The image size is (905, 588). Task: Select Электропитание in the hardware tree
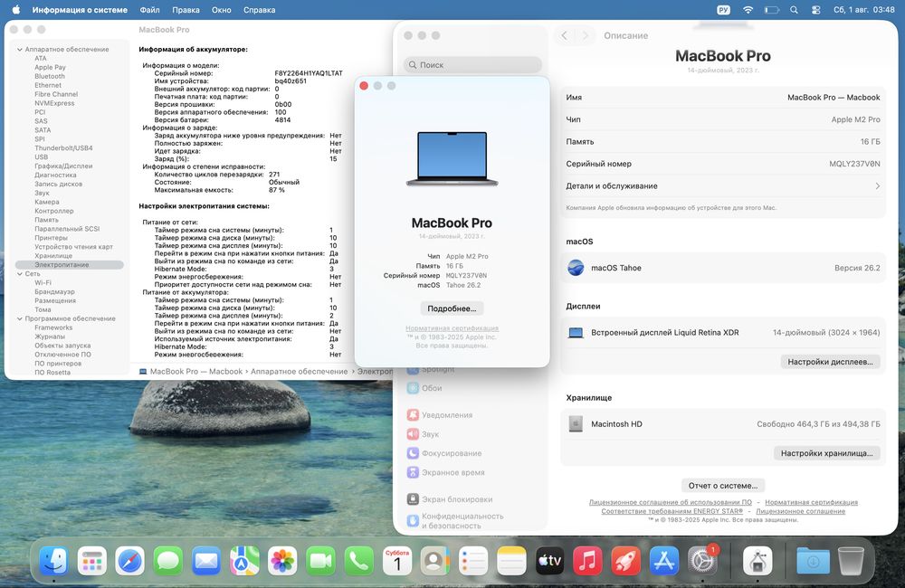click(x=70, y=265)
